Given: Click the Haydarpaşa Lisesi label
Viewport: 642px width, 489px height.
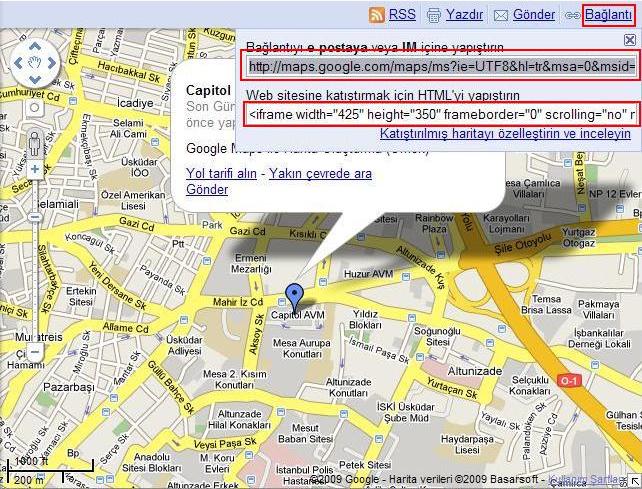Looking at the screenshot, I should coord(467,444).
